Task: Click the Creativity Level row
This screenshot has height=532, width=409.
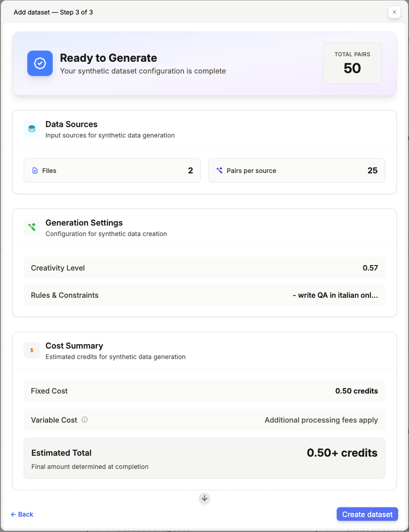Action: (x=204, y=268)
